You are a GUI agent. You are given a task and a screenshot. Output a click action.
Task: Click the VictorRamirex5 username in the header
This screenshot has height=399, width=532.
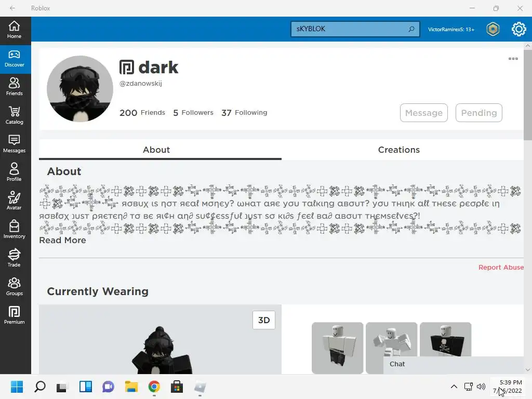click(451, 30)
